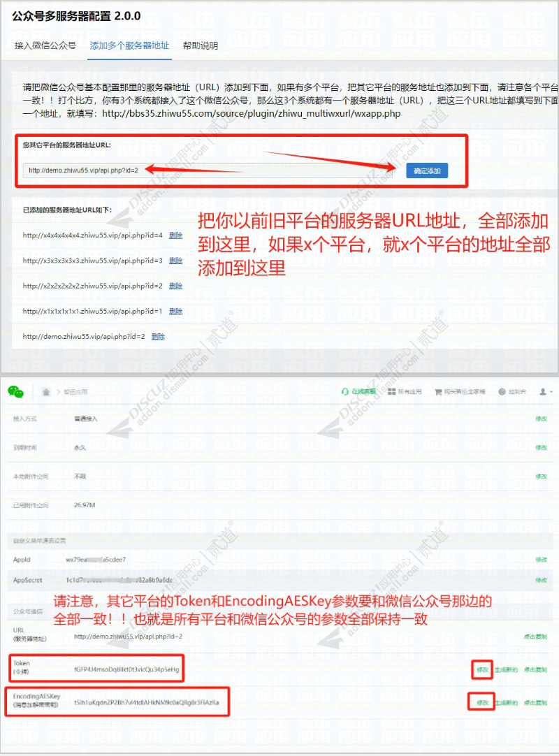Go to the home icon in the breadcrumb
Viewport: 559px width, 756px height.
[46, 392]
